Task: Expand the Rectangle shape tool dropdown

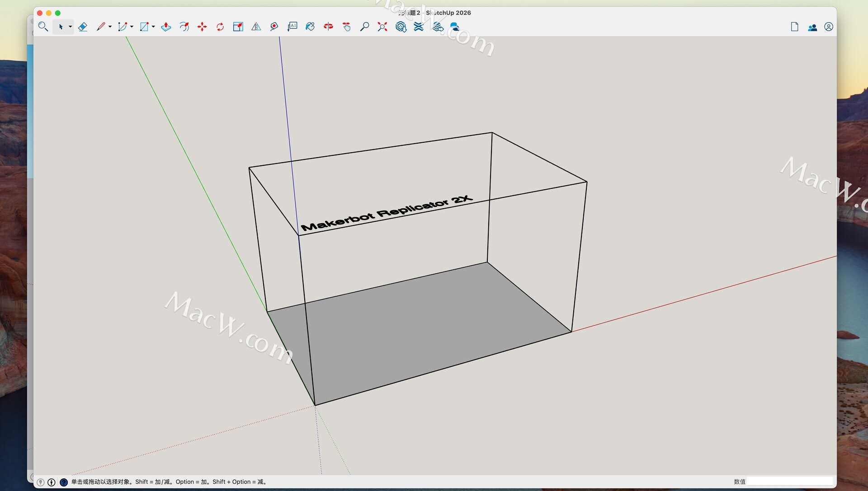Action: 153,27
